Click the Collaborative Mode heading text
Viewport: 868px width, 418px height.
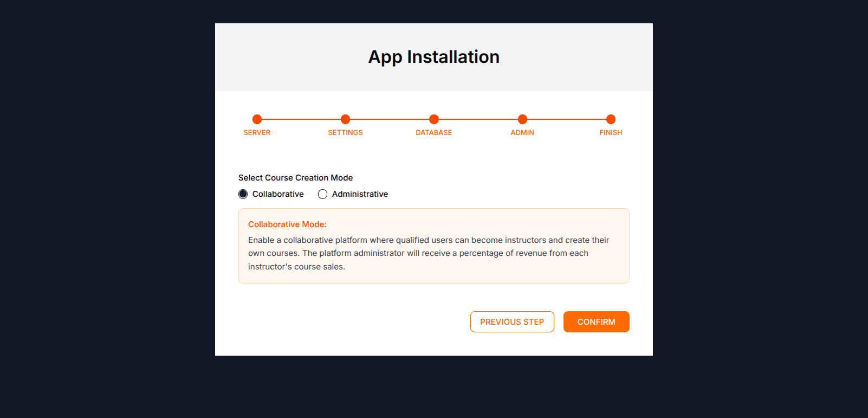point(287,224)
